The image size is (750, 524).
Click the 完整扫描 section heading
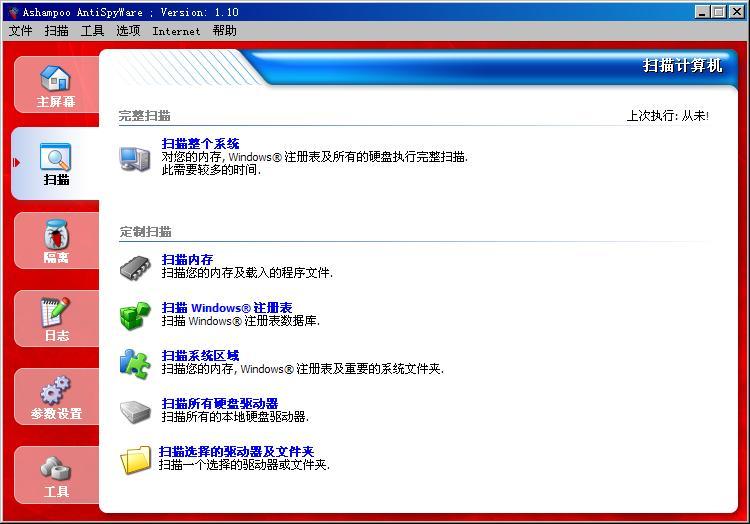click(144, 116)
